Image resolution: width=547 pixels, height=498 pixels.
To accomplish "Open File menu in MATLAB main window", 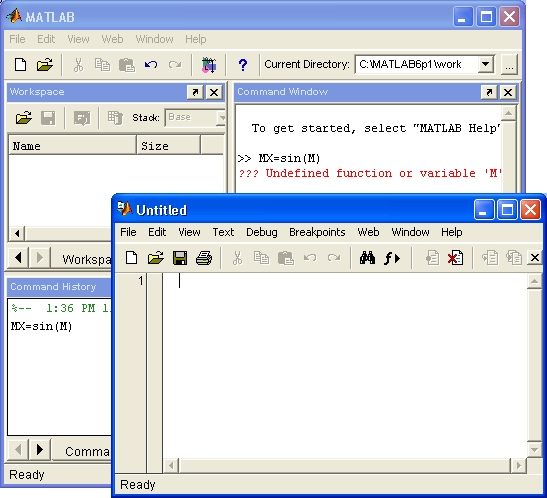I will [x=17, y=39].
